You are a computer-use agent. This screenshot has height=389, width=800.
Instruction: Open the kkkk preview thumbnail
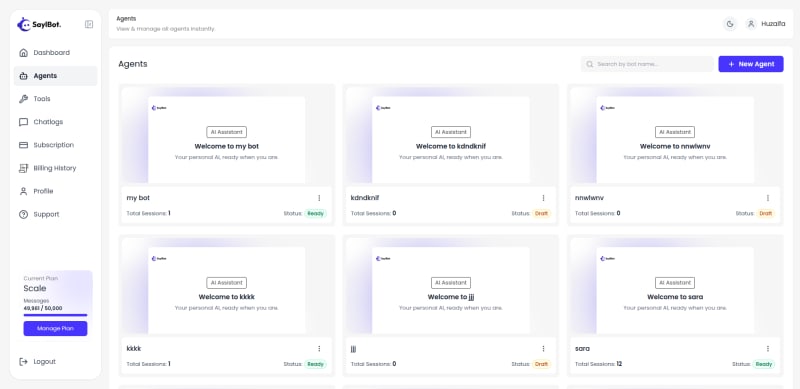tap(227, 285)
